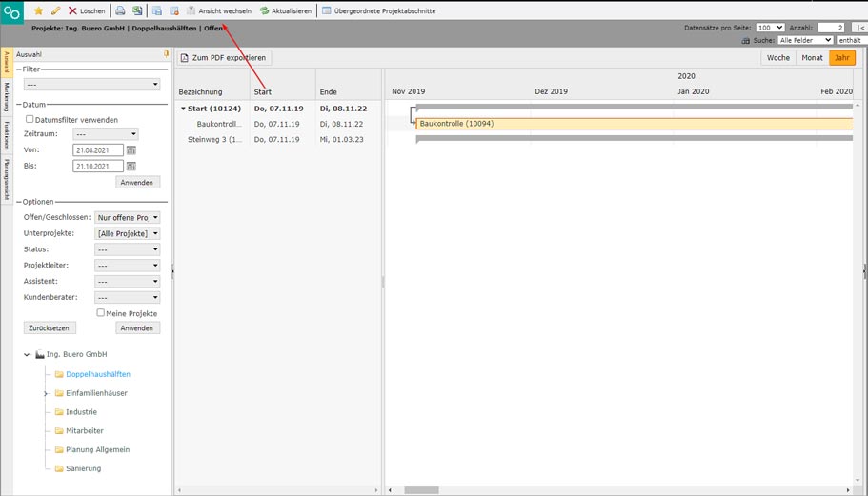Select the Industrie folder

tap(81, 412)
